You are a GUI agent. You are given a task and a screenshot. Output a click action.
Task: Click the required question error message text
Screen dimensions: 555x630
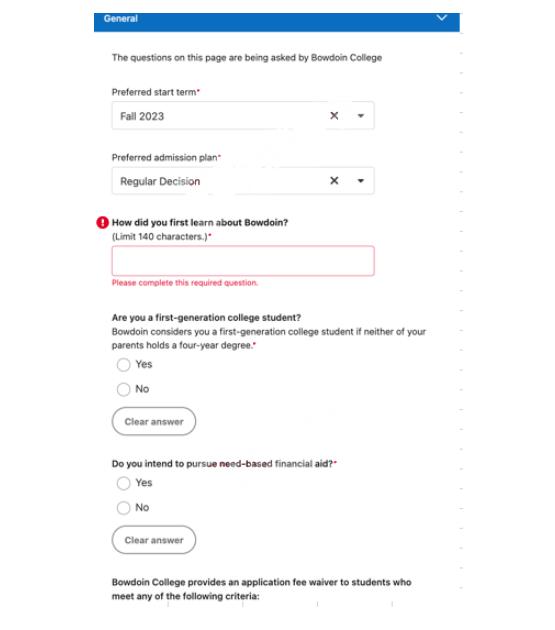[x=185, y=283]
